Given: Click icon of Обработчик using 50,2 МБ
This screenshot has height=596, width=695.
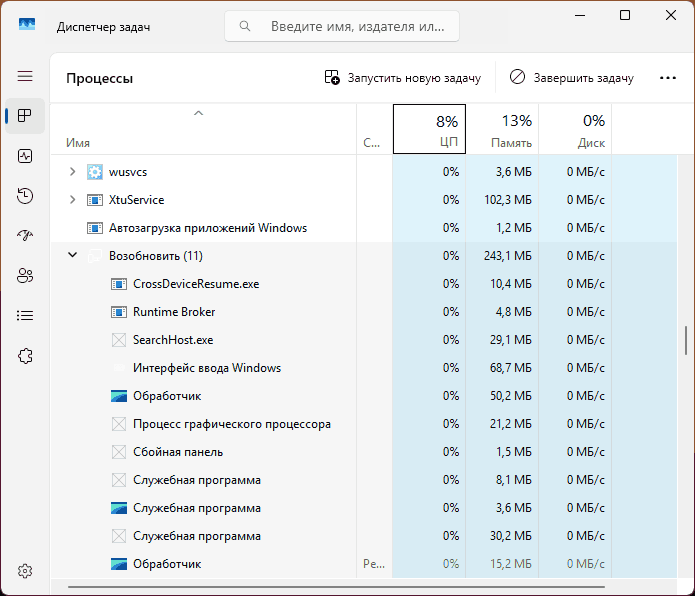Looking at the screenshot, I should 119,396.
